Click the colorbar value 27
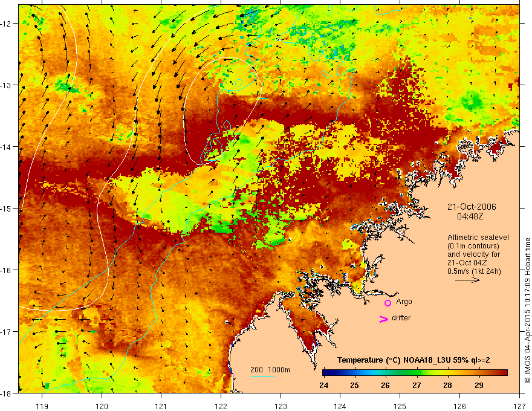The height and width of the screenshot is (411, 532). click(x=417, y=386)
